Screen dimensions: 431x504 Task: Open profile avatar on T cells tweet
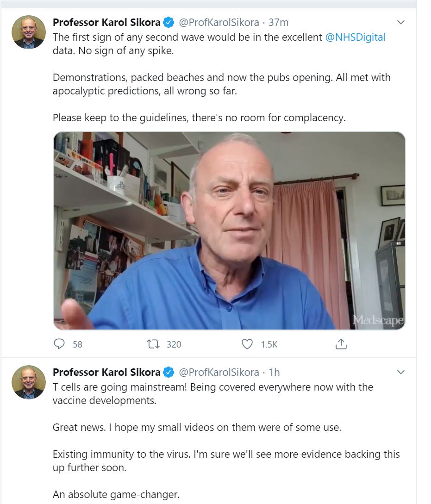pos(29,382)
